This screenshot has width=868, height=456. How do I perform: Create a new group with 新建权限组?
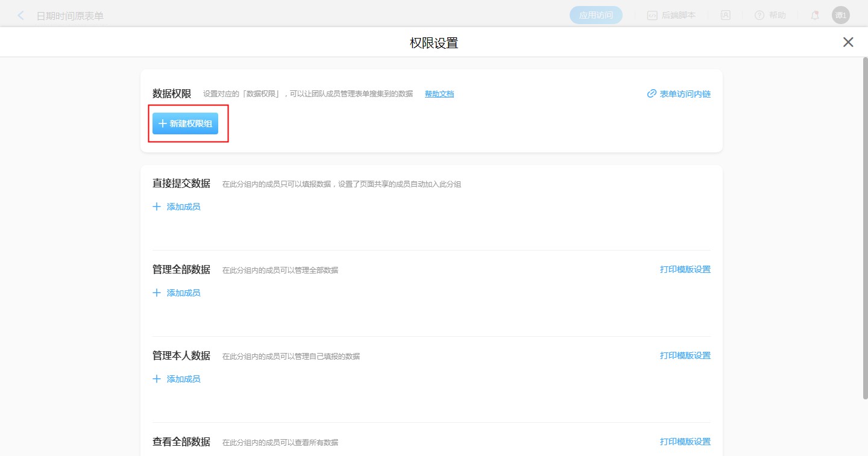point(185,123)
